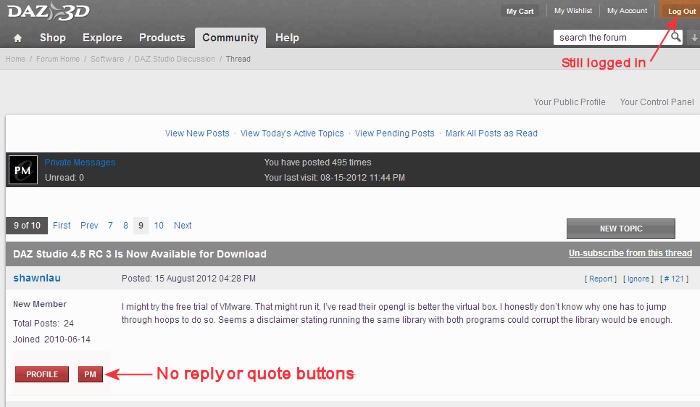Viewport: 700px width, 407px height.
Task: Click 'Your last visit' date text
Action: click(334, 178)
